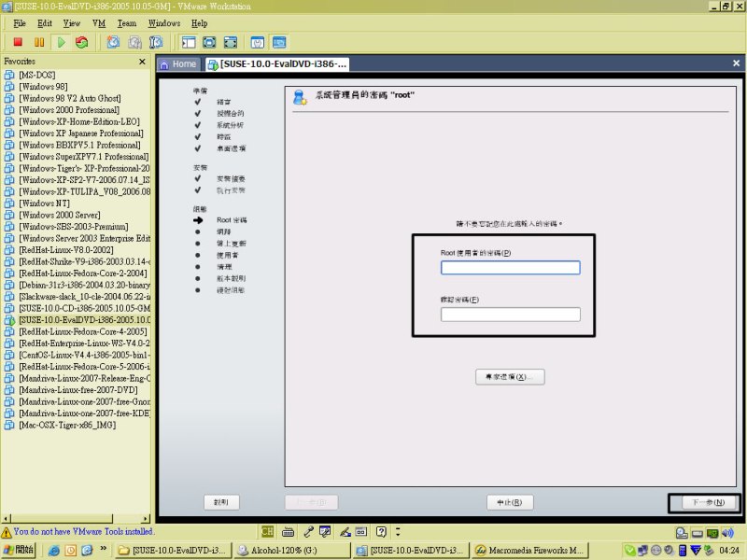Select [RedHat-Linux-V8.0-2002] favorite
The image size is (747, 560).
[66, 250]
